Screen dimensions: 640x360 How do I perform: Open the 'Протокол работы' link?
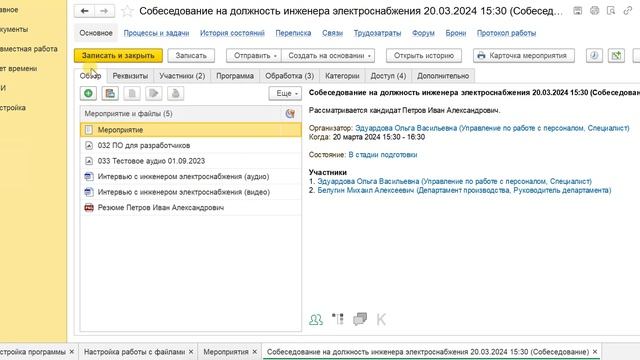pyautogui.click(x=507, y=33)
